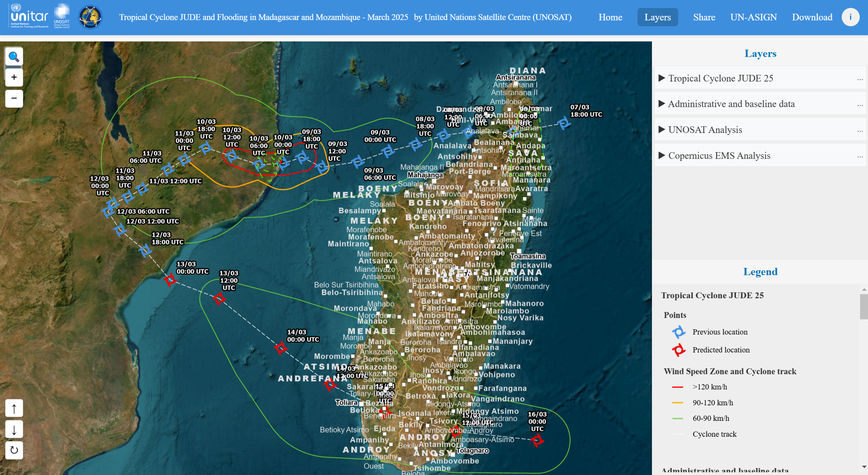The width and height of the screenshot is (868, 475).
Task: Click the down arrow map control
Action: pos(14,430)
